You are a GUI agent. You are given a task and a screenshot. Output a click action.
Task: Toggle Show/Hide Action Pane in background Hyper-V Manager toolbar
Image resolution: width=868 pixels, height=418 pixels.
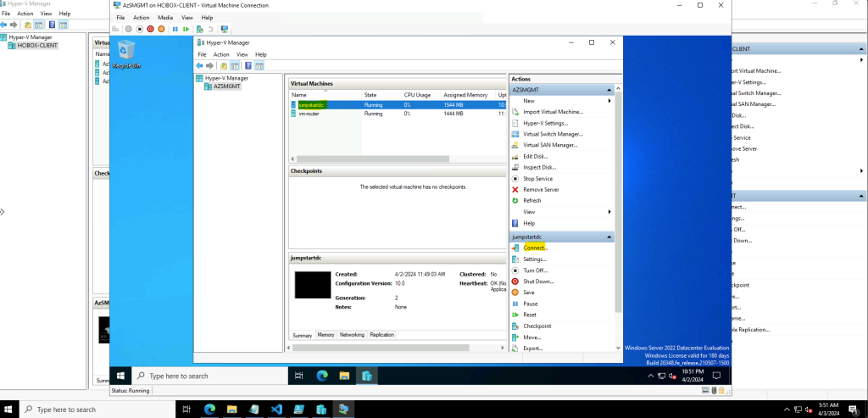(x=63, y=25)
